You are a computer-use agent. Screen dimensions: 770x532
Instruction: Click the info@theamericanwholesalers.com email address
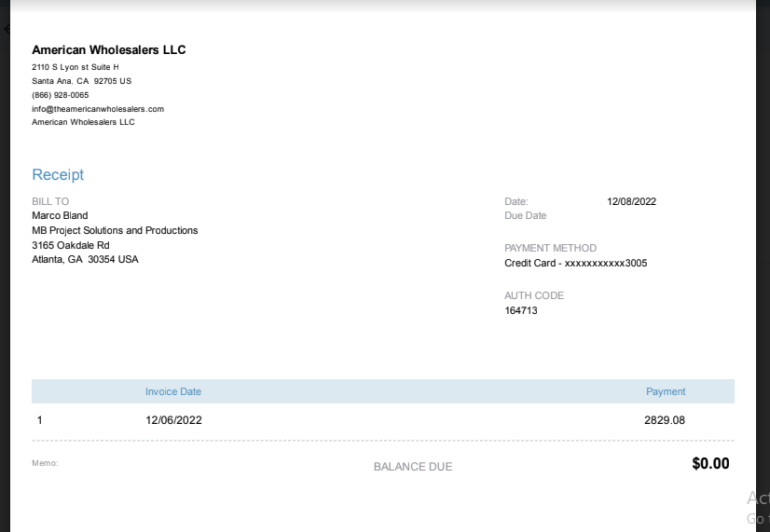(98, 109)
